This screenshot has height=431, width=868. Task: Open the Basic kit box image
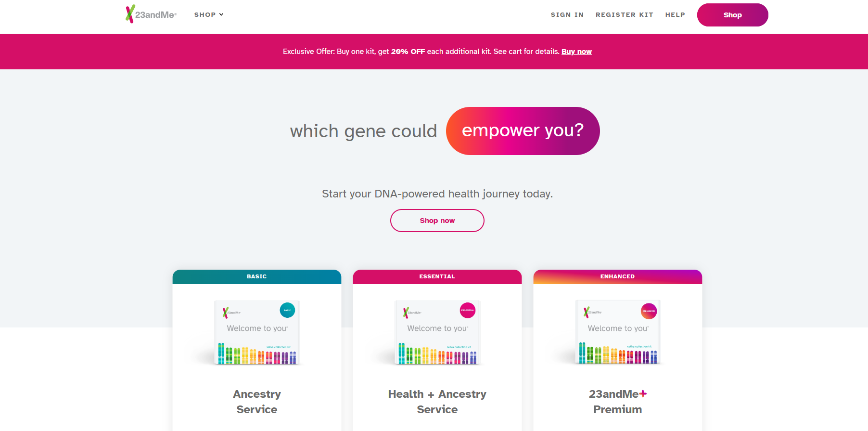click(x=256, y=333)
